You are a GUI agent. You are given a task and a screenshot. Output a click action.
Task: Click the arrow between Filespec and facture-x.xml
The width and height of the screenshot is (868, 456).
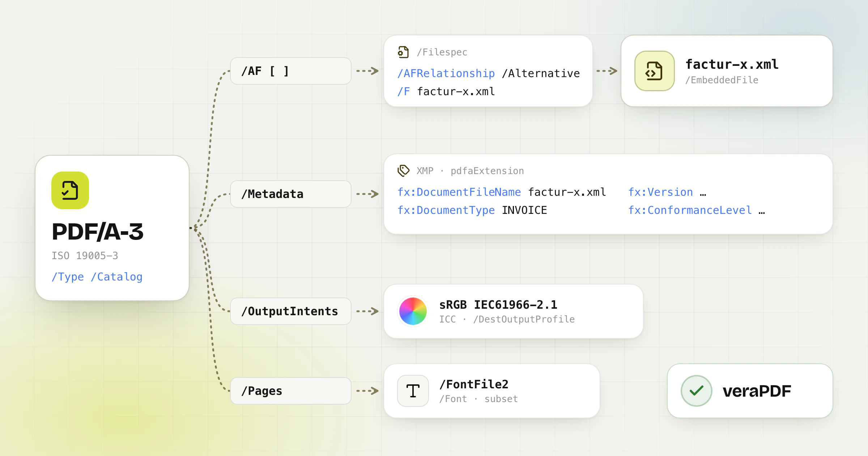point(607,71)
